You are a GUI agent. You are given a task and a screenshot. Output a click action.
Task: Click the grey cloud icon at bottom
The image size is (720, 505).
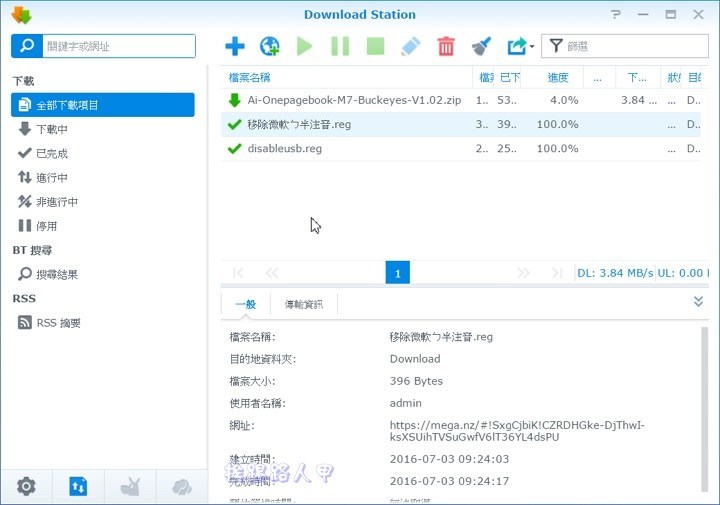click(182, 487)
